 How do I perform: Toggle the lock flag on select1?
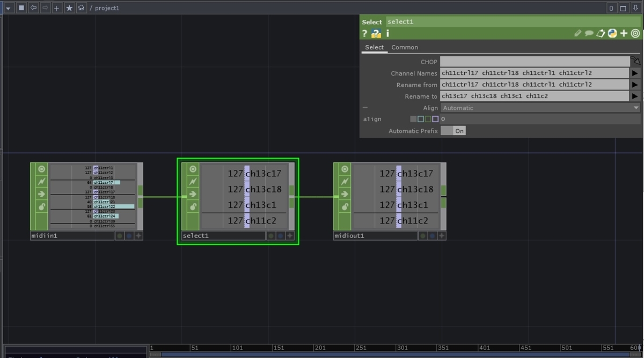coord(193,206)
